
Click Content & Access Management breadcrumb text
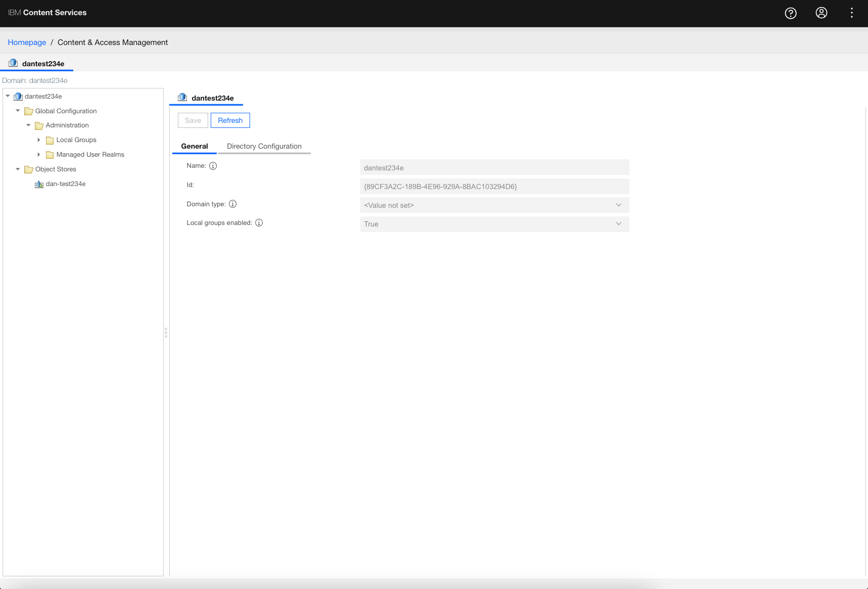(x=113, y=42)
